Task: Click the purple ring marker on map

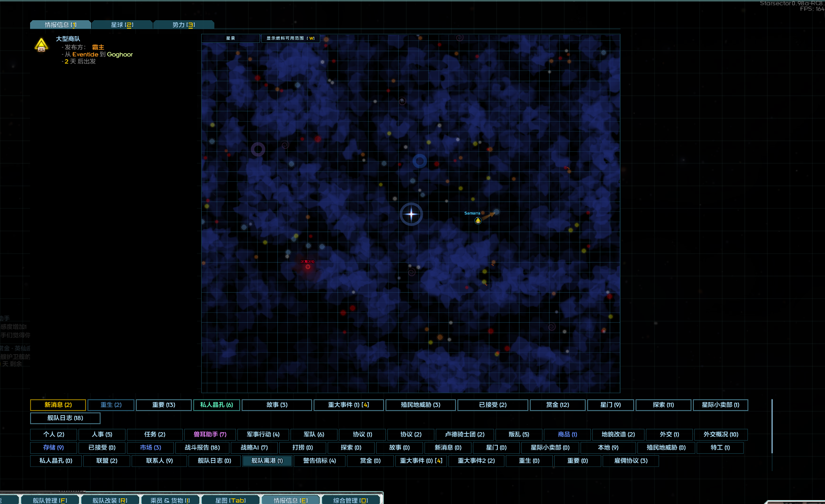Action: 258,149
